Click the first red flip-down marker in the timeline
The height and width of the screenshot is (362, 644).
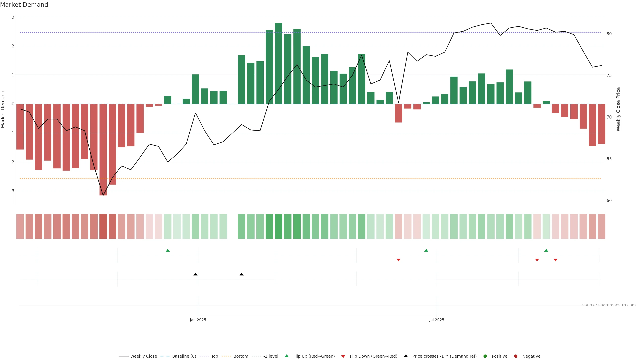(x=398, y=260)
